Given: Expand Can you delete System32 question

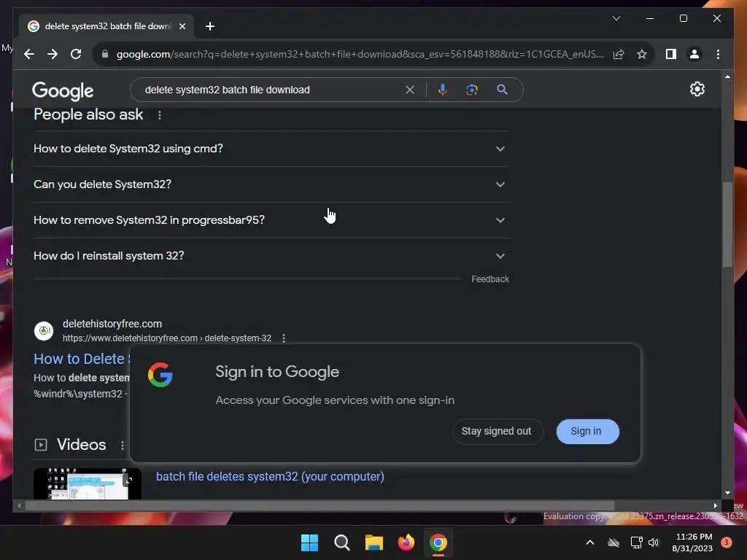Looking at the screenshot, I should click(271, 184).
